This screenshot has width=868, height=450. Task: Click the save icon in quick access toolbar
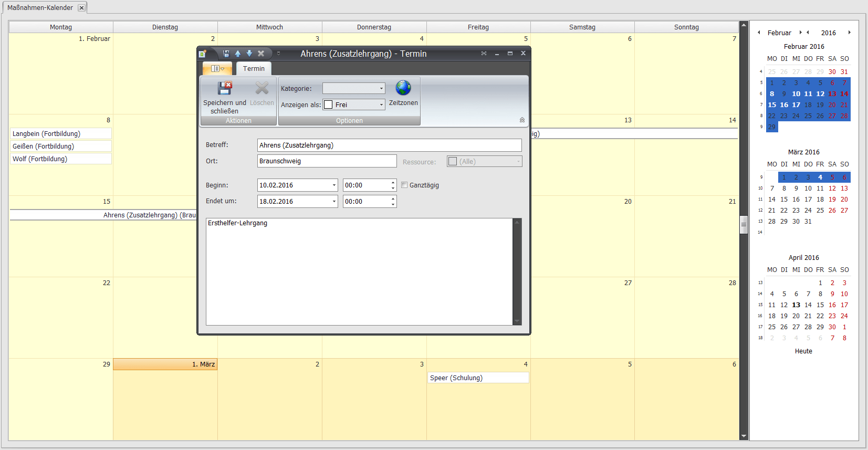click(x=226, y=54)
